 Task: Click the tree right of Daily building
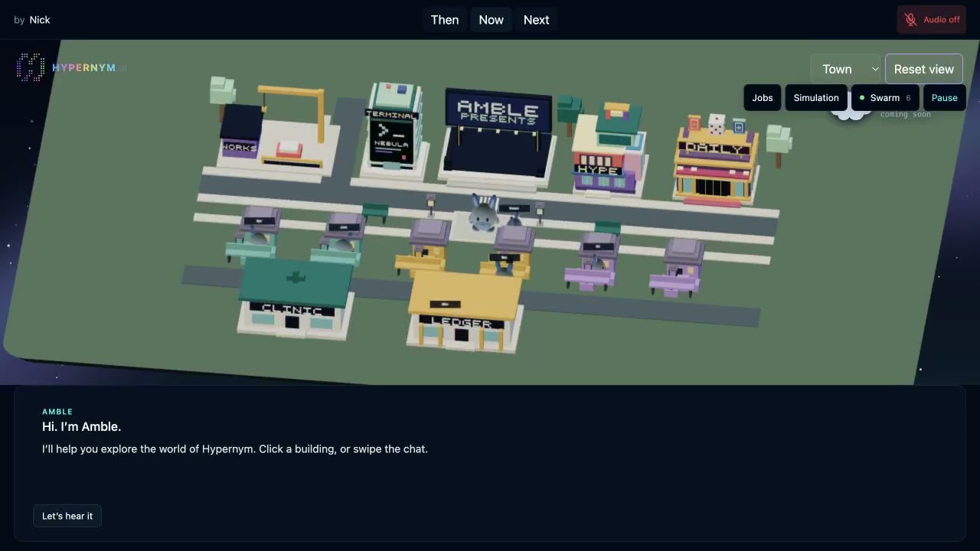pos(779,145)
